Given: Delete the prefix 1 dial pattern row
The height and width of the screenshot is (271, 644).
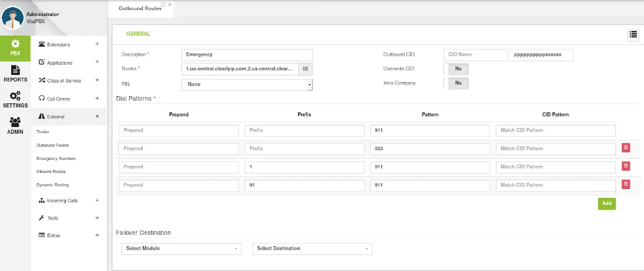Looking at the screenshot, I should click(626, 166).
